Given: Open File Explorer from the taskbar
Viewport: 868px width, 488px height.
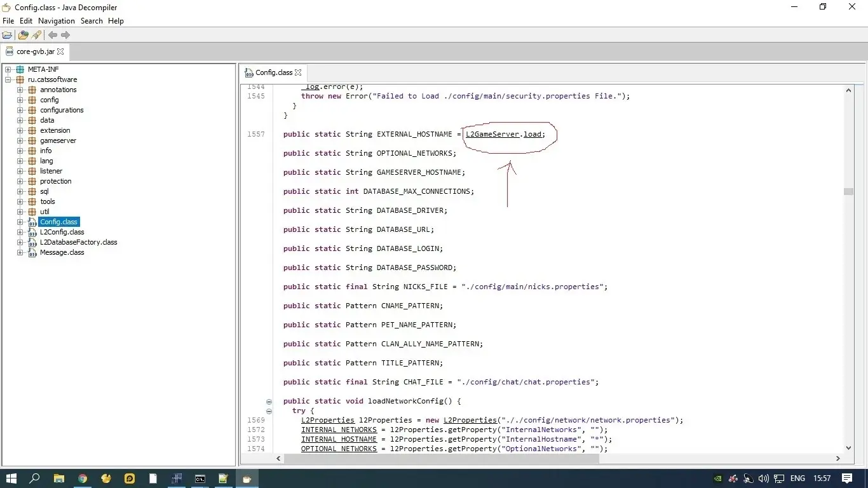Looking at the screenshot, I should coord(58,478).
